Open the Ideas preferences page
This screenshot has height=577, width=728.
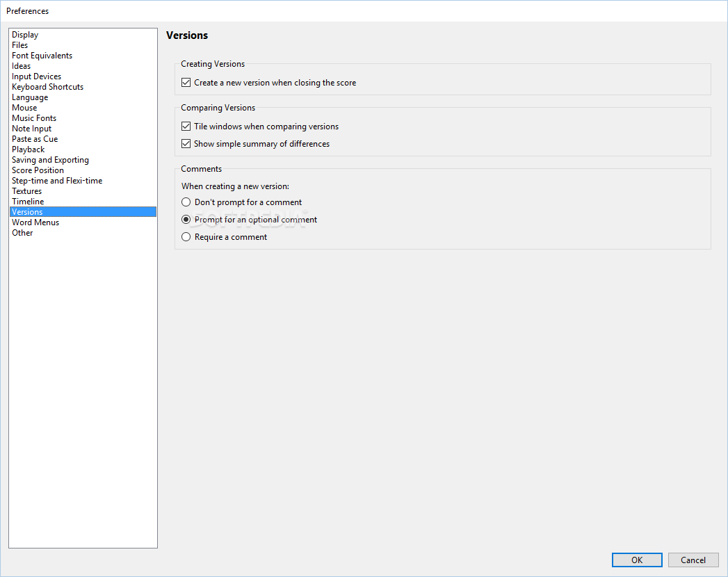point(22,66)
